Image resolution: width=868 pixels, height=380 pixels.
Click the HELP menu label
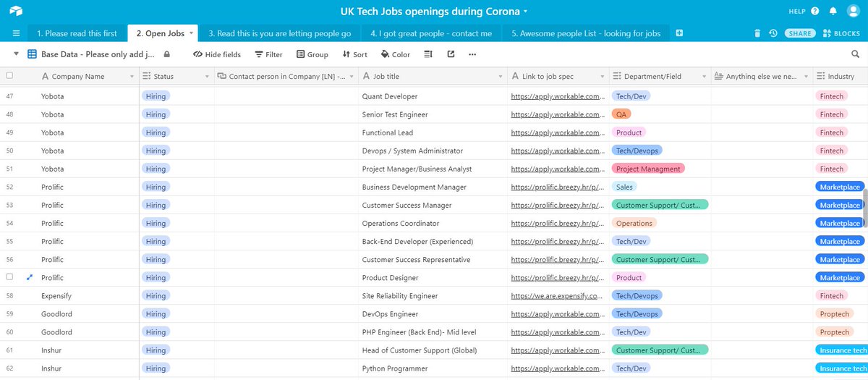(796, 12)
